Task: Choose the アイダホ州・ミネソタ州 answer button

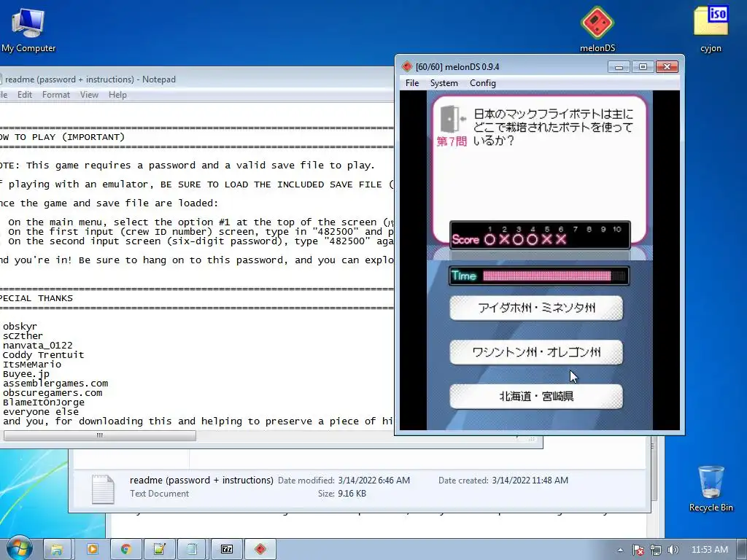Action: tap(536, 308)
